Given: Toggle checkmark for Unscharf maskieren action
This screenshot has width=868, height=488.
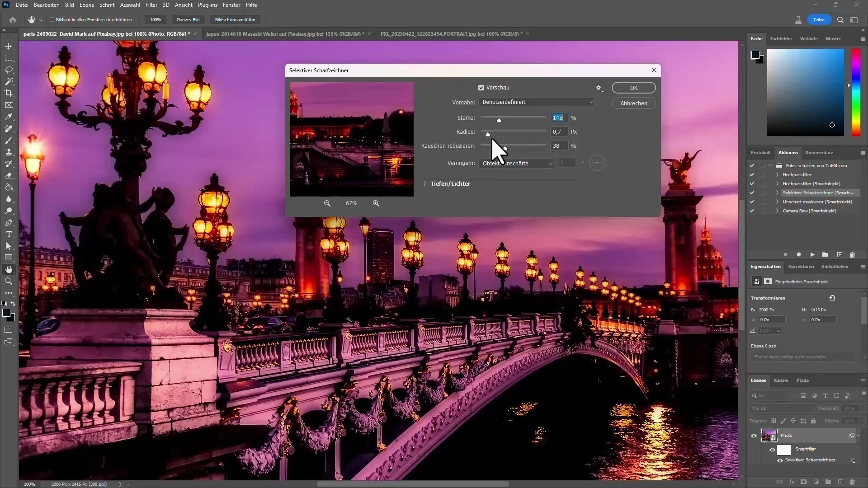Looking at the screenshot, I should point(752,202).
